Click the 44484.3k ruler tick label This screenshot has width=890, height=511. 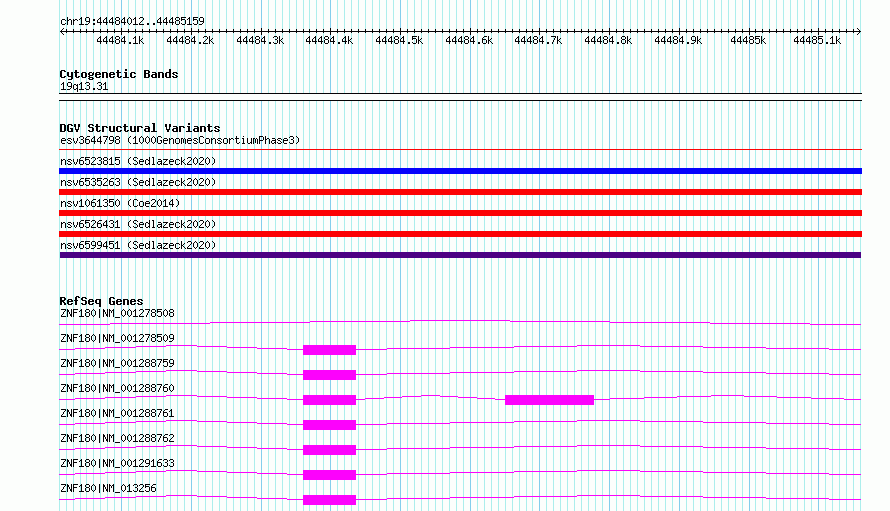[x=260, y=40]
